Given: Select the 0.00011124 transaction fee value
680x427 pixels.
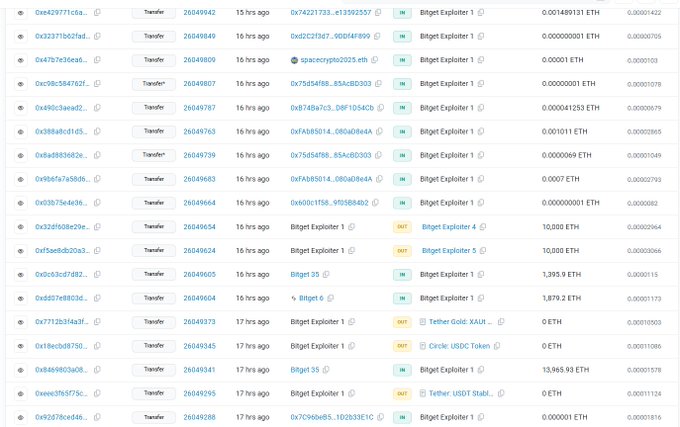Looking at the screenshot, I should pyautogui.click(x=644, y=394).
